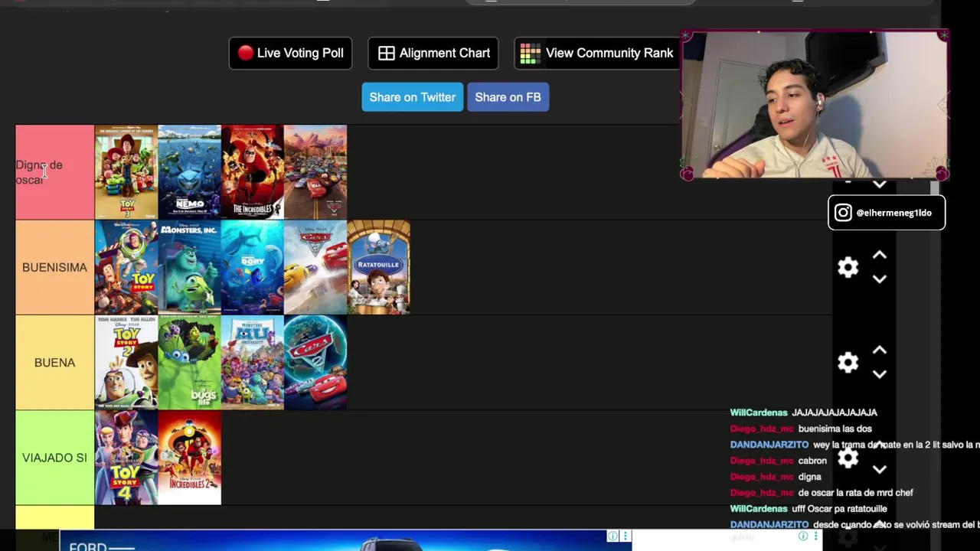980x551 pixels.
Task: Click Share on FB button
Action: [x=508, y=97]
